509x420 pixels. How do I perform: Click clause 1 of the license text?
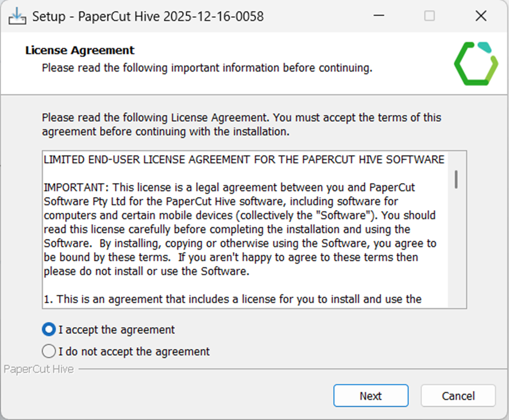coord(232,299)
